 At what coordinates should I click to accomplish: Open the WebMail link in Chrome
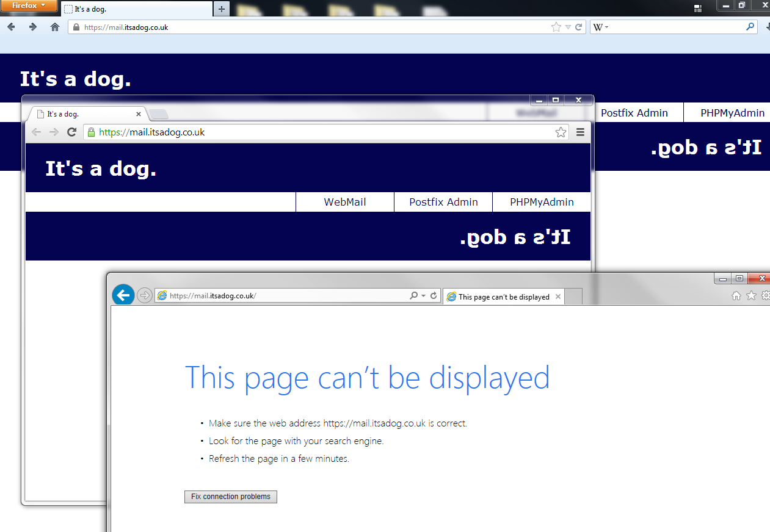tap(345, 202)
